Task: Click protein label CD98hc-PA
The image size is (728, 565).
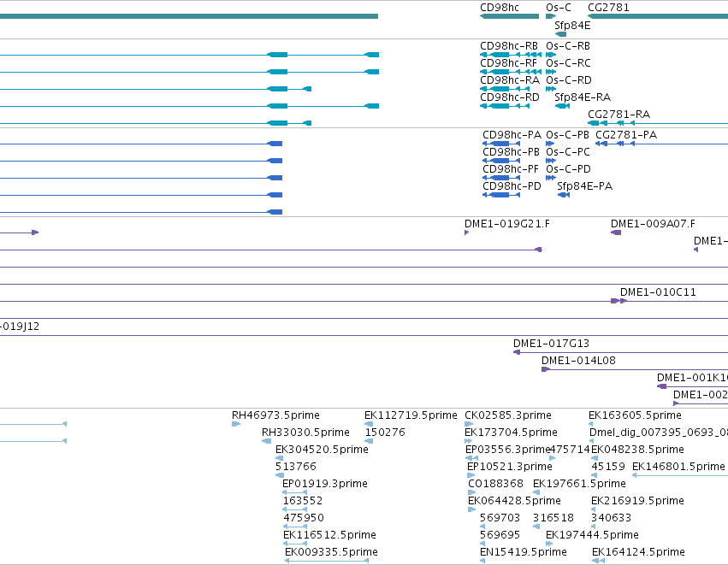Action: coord(512,135)
